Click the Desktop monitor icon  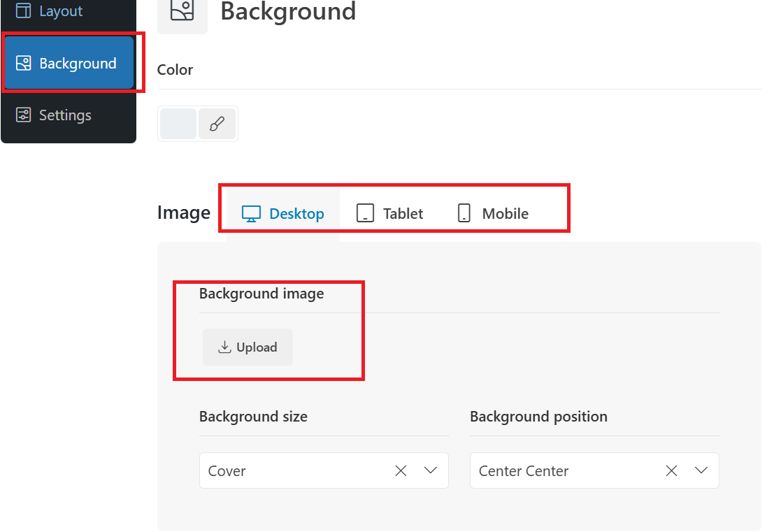pyautogui.click(x=251, y=214)
